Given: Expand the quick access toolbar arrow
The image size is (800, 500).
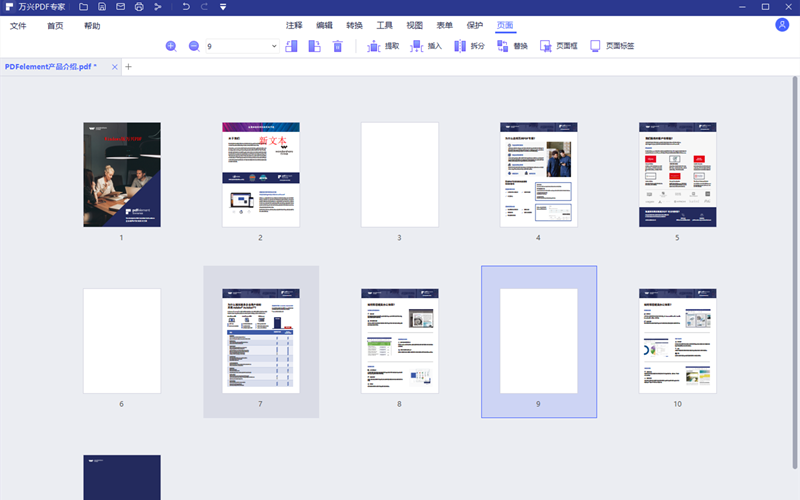Looking at the screenshot, I should (222, 7).
